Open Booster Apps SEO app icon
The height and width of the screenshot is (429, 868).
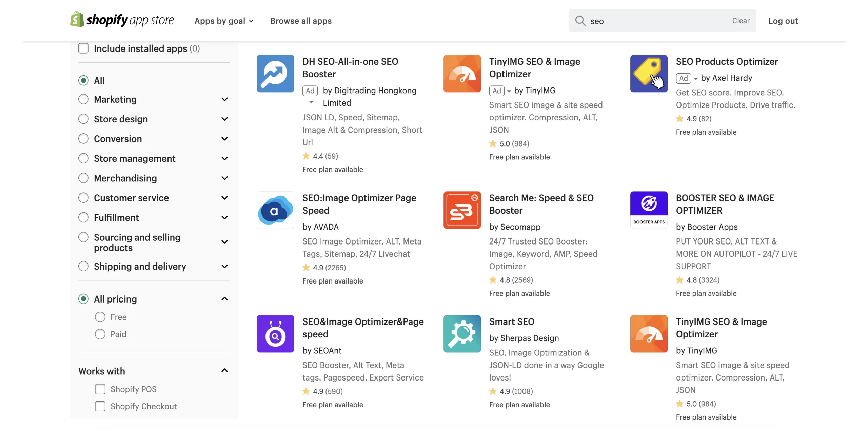point(649,210)
